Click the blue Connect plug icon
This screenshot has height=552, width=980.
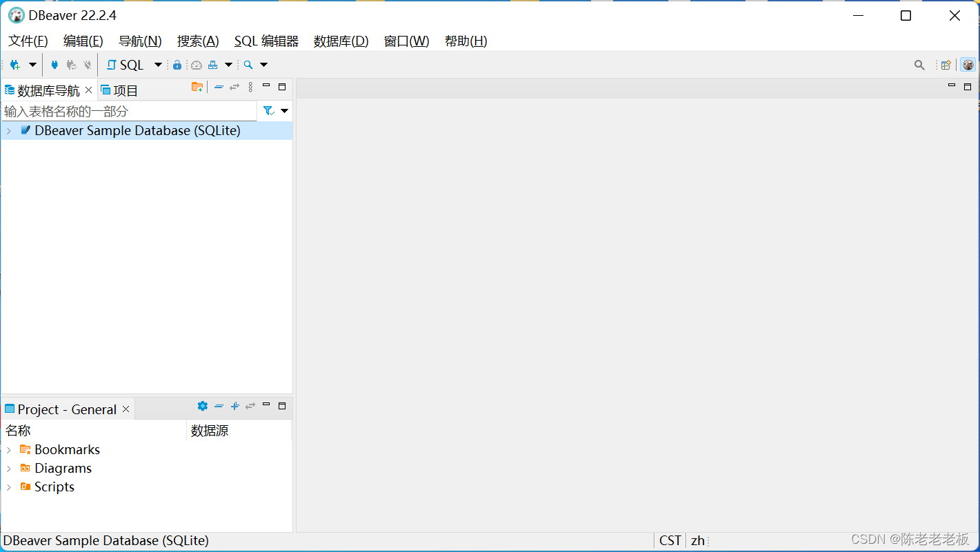pyautogui.click(x=54, y=65)
